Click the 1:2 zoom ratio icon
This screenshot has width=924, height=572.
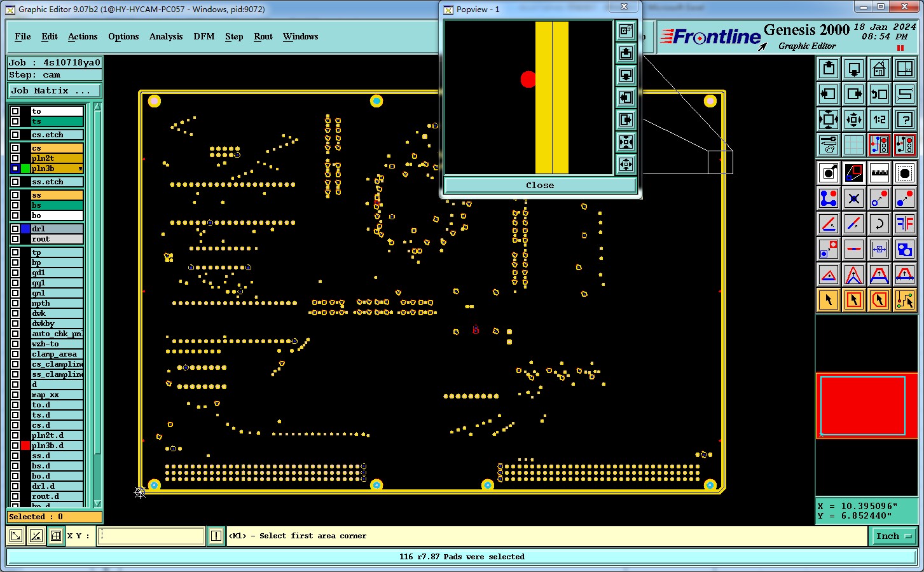tap(879, 119)
